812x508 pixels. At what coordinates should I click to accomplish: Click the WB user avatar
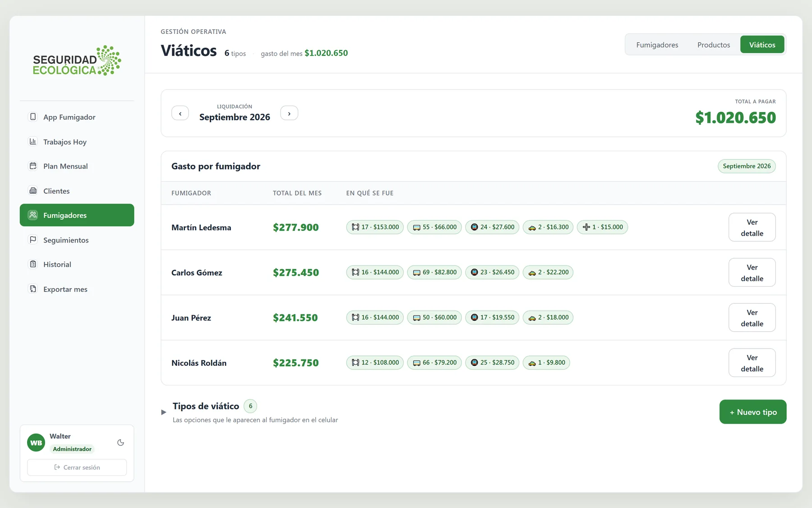tap(36, 443)
